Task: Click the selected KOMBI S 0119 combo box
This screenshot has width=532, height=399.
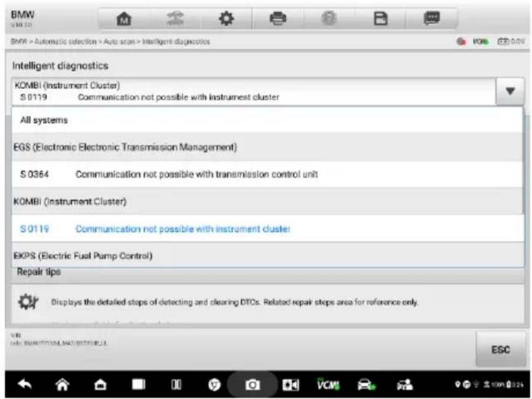Action: pos(253,91)
